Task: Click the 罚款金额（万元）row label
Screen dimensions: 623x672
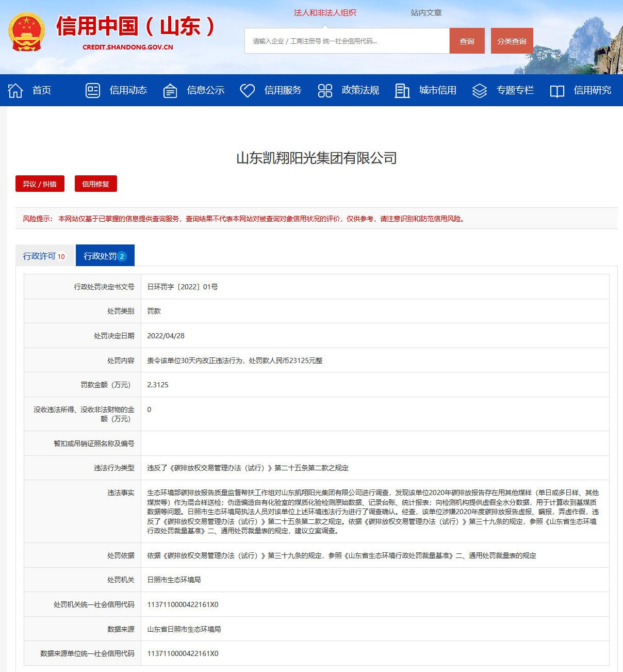Action: pyautogui.click(x=107, y=385)
